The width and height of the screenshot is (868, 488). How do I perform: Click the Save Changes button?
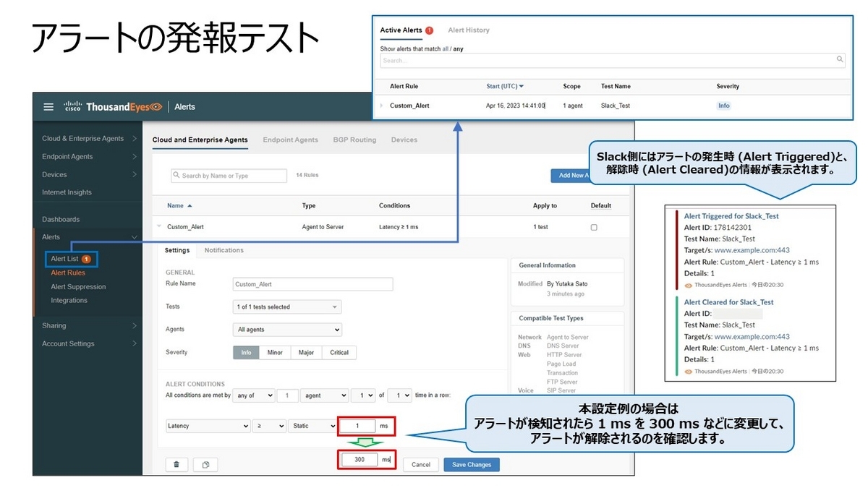pyautogui.click(x=472, y=465)
